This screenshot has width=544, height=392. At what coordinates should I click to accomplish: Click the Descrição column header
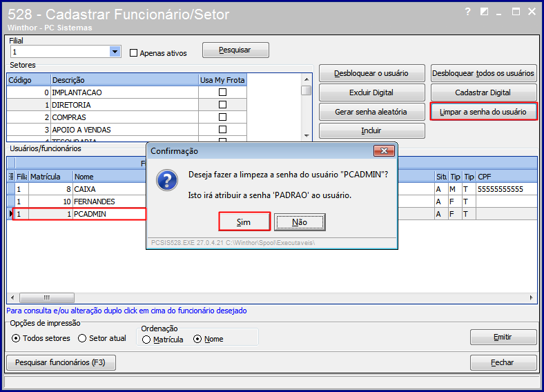[124, 80]
